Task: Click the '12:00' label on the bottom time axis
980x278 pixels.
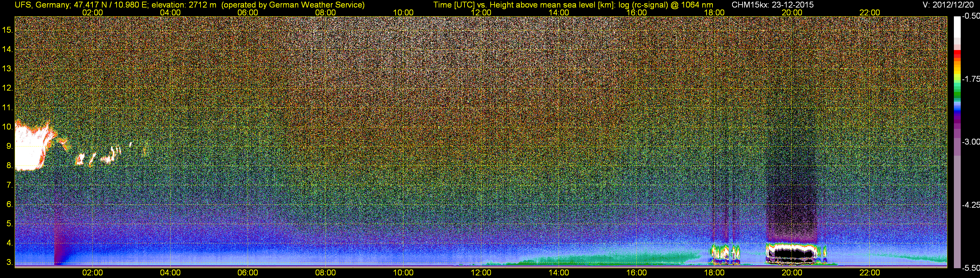Action: pos(481,273)
